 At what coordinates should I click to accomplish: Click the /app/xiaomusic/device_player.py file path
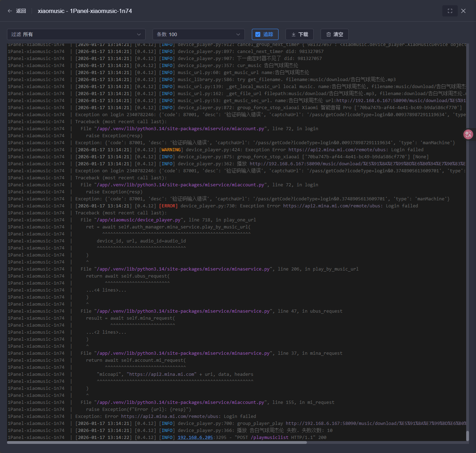click(139, 220)
